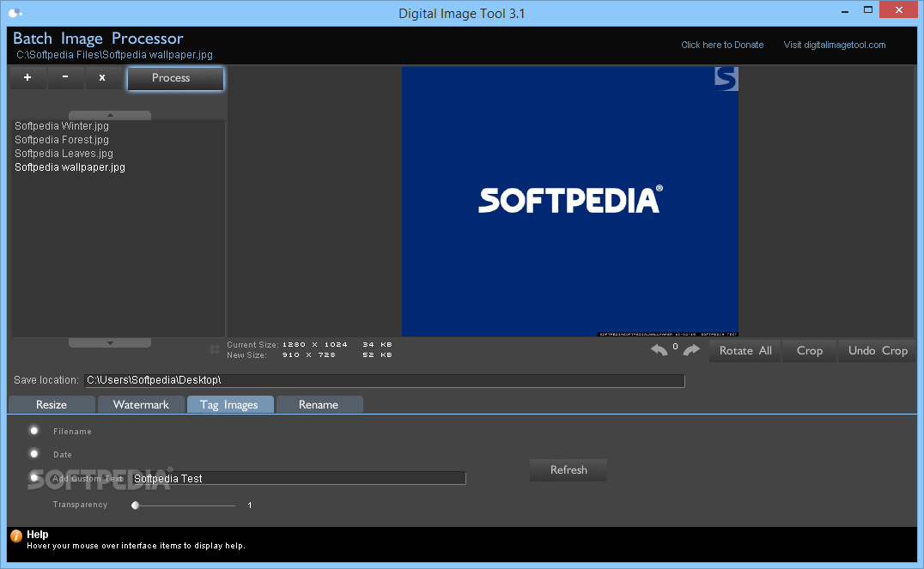Click the application icon in the title bar
Image resolution: width=924 pixels, height=569 pixels.
click(x=15, y=13)
